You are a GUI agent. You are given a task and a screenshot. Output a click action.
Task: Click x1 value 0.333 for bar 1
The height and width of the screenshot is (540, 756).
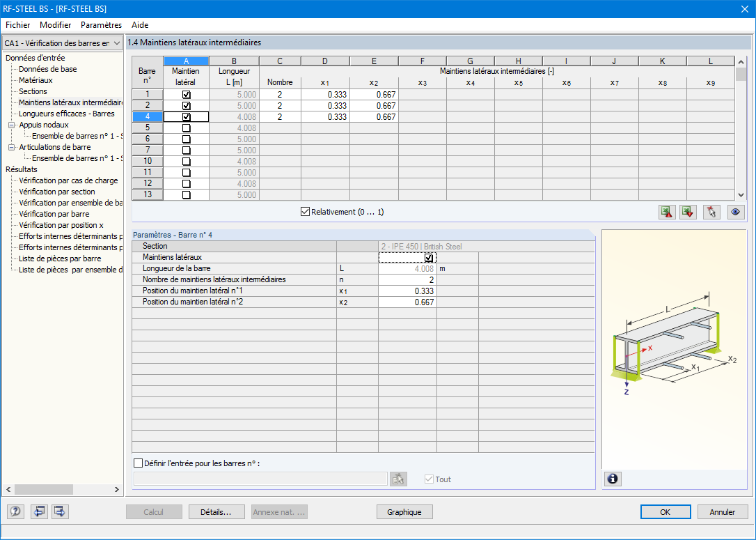pyautogui.click(x=326, y=95)
